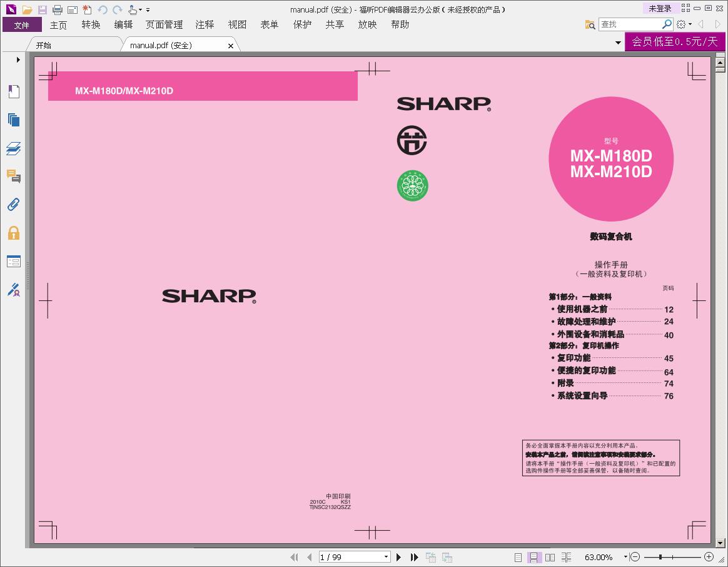This screenshot has height=567, width=728.
Task: Go to next search result arrow
Action: [x=717, y=24]
